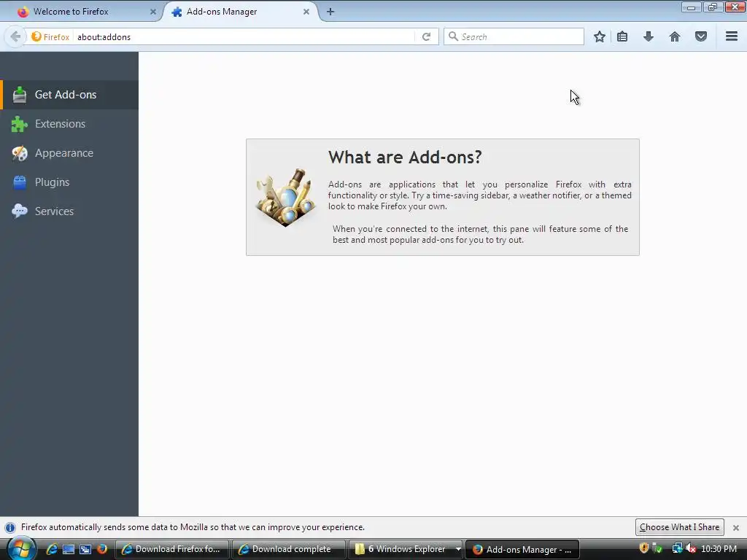Screen dimensions: 747x560
Task: Close the Add-ons Manager tab
Action: (x=306, y=12)
